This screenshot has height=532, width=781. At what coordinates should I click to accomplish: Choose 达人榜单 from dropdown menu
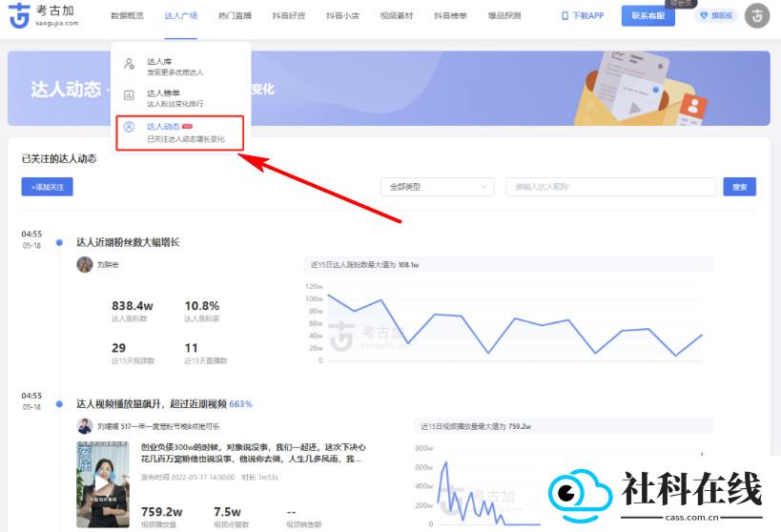click(x=180, y=98)
